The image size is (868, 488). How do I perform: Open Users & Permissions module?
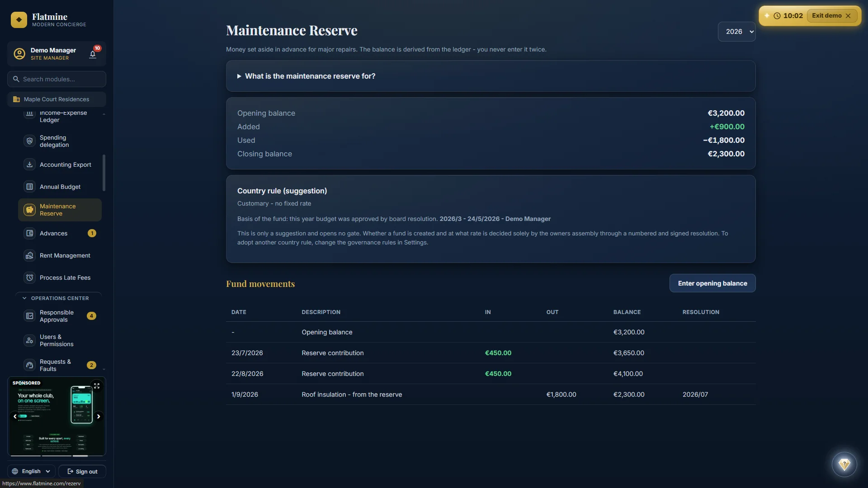(x=60, y=340)
